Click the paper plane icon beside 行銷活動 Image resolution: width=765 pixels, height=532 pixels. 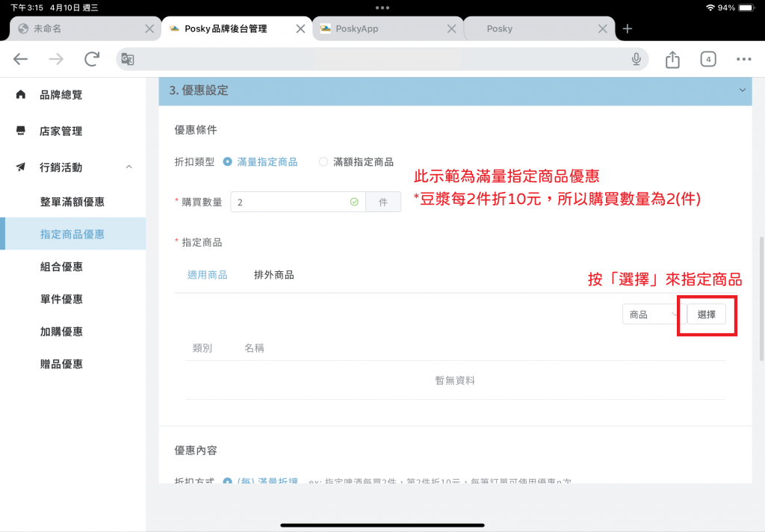pos(20,167)
